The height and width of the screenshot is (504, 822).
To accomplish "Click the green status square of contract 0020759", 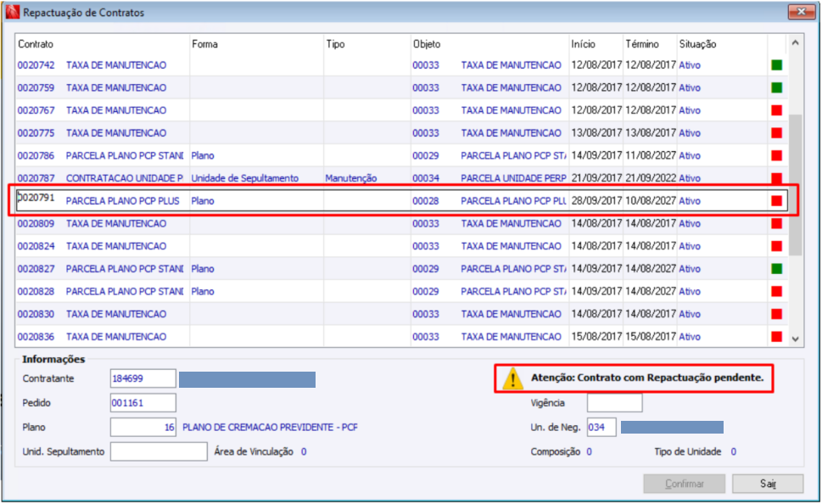I will pyautogui.click(x=776, y=87).
